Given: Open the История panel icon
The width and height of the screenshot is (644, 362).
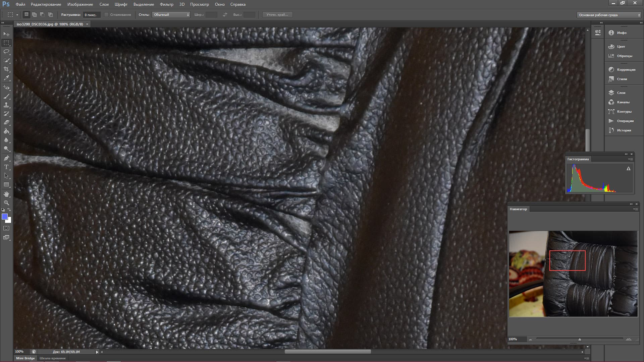Looking at the screenshot, I should (611, 130).
